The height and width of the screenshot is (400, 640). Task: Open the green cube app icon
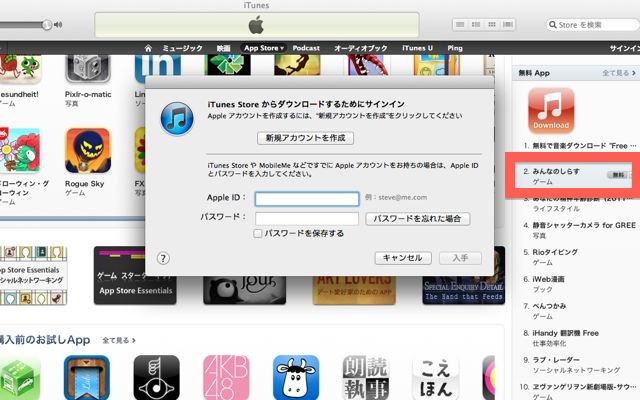(20, 377)
